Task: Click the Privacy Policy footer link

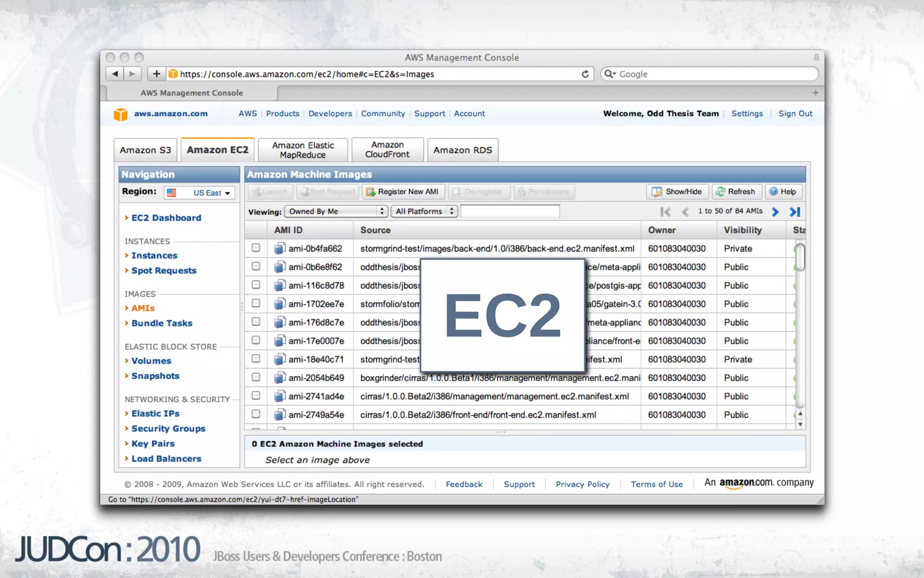Action: (x=582, y=484)
